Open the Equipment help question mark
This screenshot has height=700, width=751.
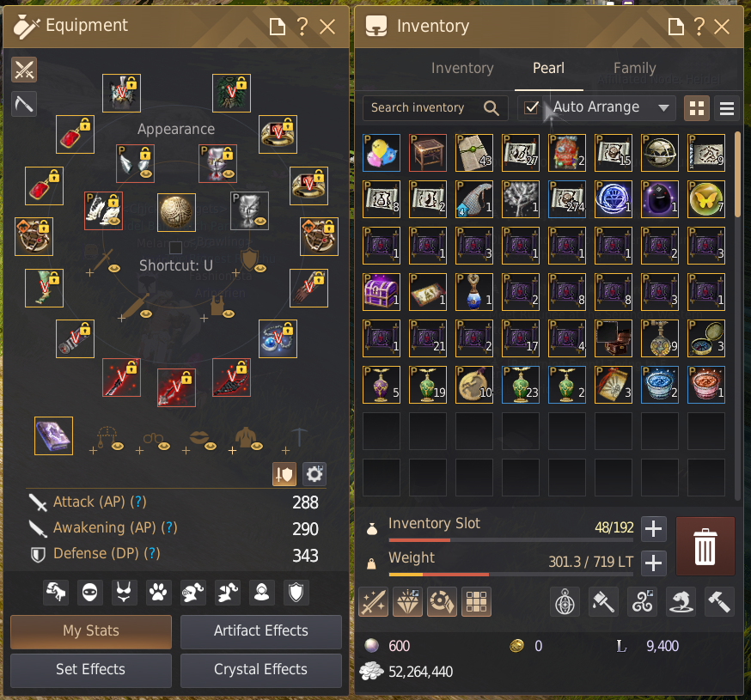click(302, 27)
